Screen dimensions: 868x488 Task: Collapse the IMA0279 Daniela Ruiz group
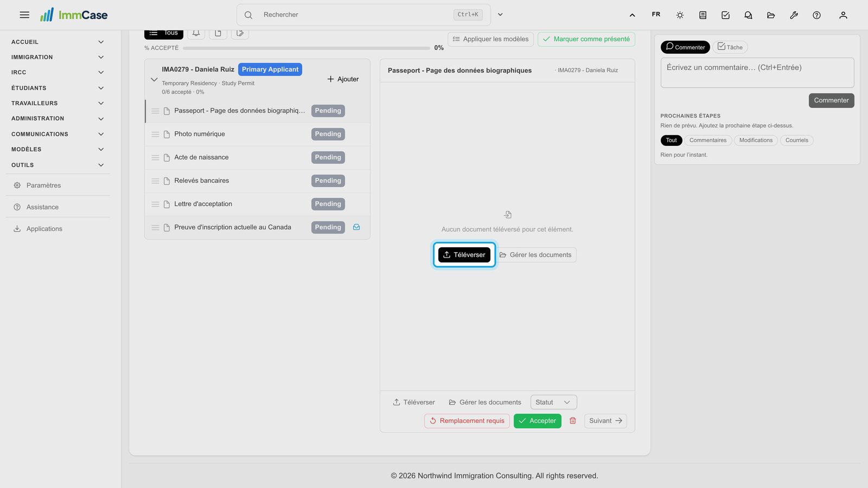pos(154,80)
